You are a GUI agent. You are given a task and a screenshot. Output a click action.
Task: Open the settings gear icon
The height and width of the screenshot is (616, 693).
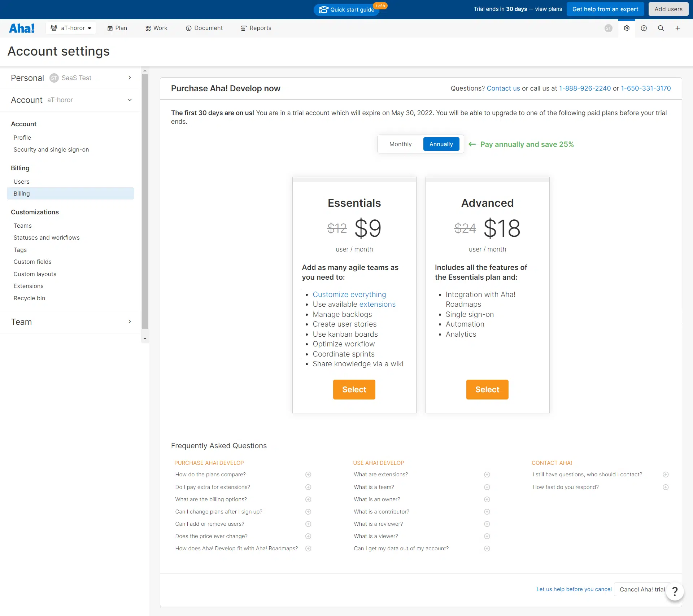[627, 28]
